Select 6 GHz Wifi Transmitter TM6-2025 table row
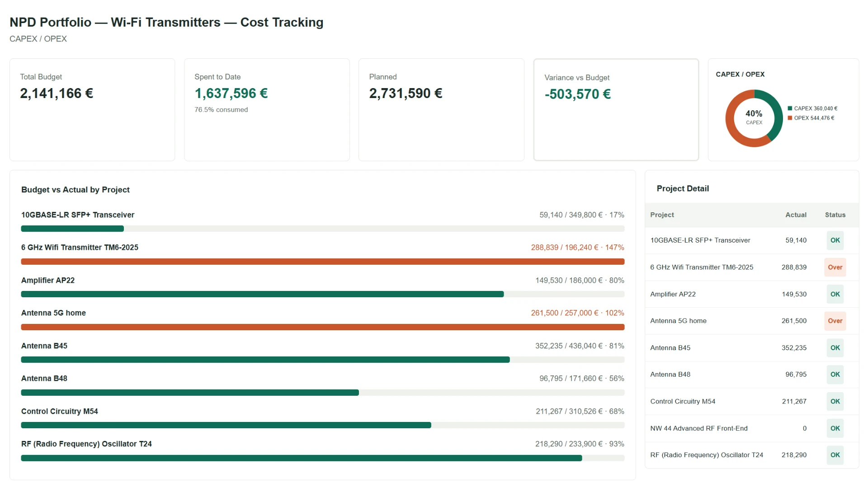868x487 pixels. tap(752, 267)
